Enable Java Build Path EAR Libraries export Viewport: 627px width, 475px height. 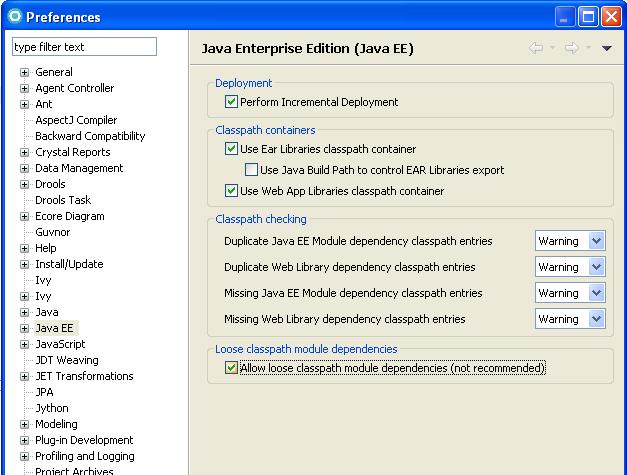(x=251, y=170)
